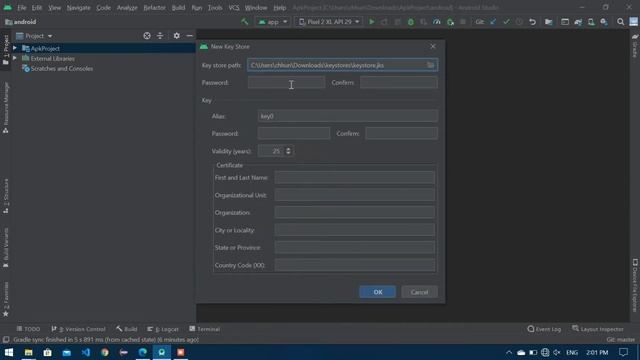This screenshot has width=640, height=360.
Task: Open the Version Control tab
Action: (78, 329)
